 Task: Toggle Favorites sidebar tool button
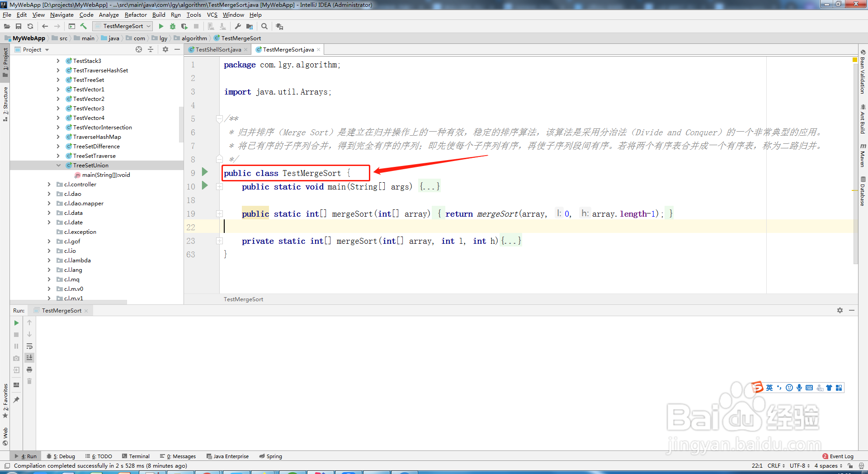click(5, 401)
